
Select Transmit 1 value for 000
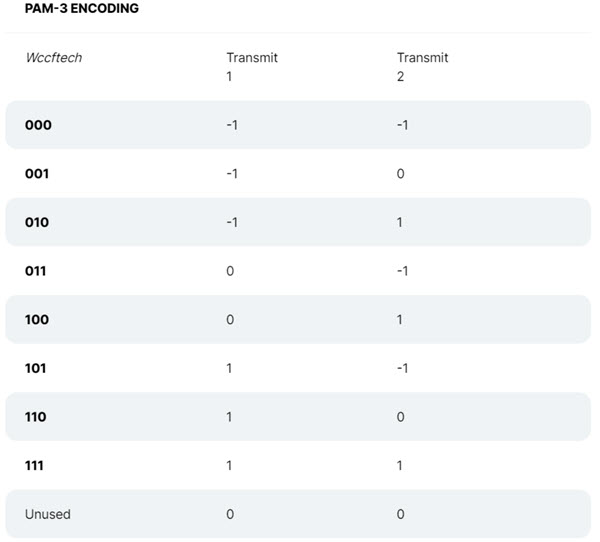pos(232,125)
